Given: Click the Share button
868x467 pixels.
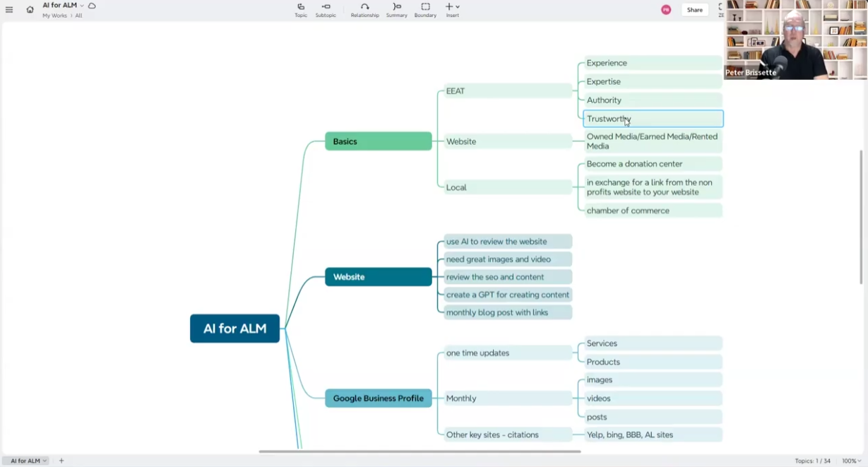Looking at the screenshot, I should tap(694, 10).
